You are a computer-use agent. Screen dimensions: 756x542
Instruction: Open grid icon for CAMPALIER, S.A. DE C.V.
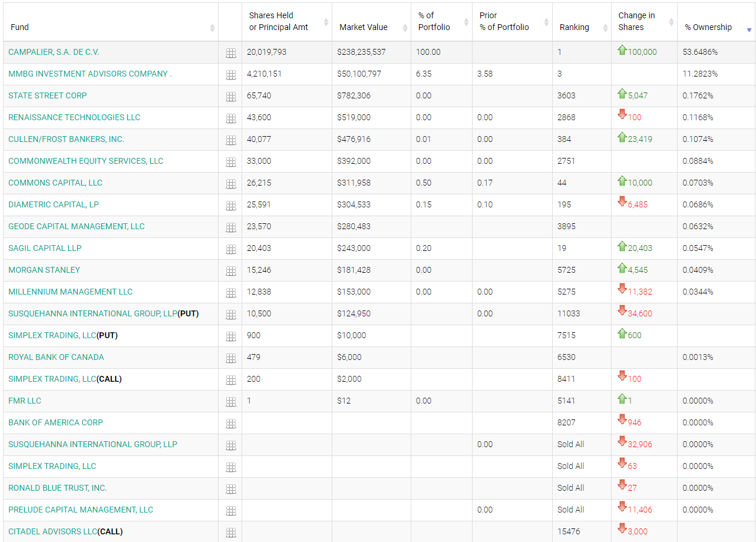(x=231, y=53)
